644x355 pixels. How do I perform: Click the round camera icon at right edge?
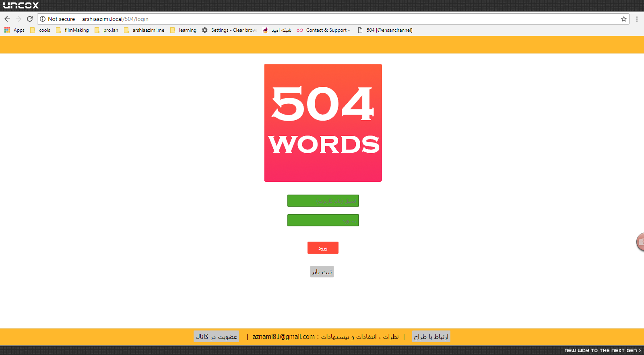[640, 242]
